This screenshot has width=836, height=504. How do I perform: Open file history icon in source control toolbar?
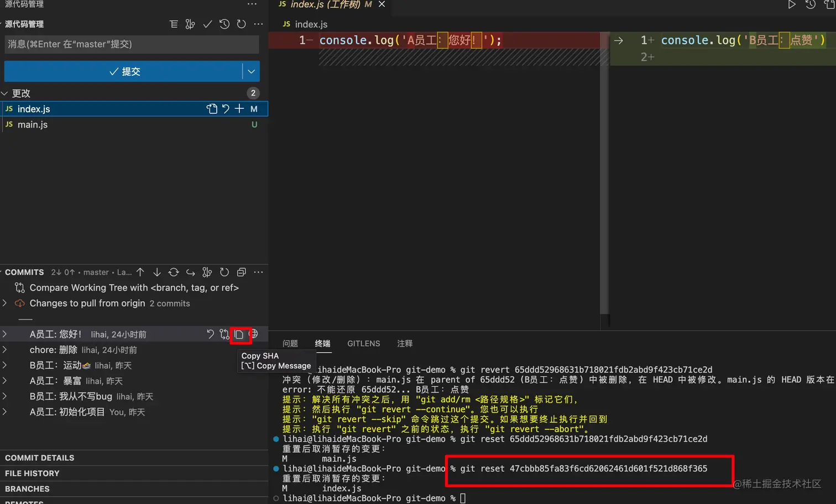pyautogui.click(x=224, y=24)
